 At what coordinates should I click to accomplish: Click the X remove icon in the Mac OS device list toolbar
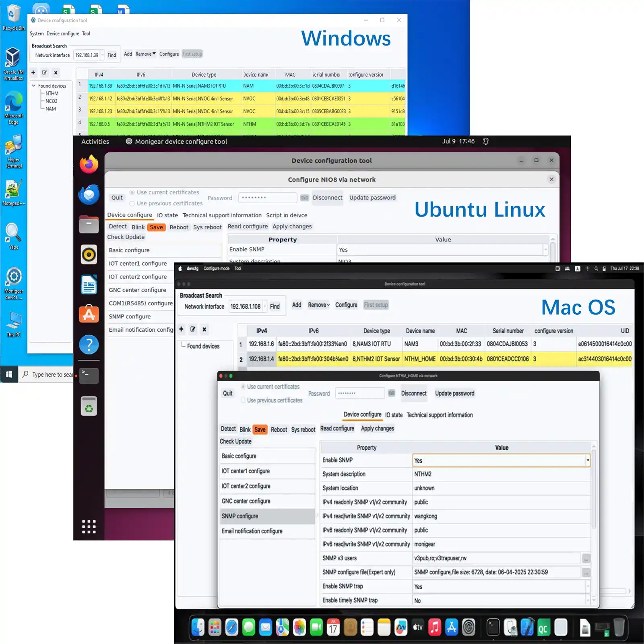pyautogui.click(x=204, y=329)
